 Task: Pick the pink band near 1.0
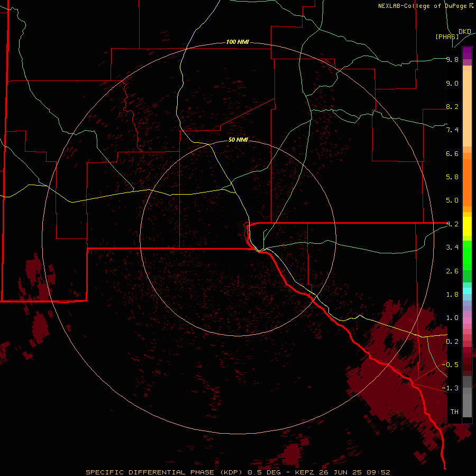pos(467,319)
